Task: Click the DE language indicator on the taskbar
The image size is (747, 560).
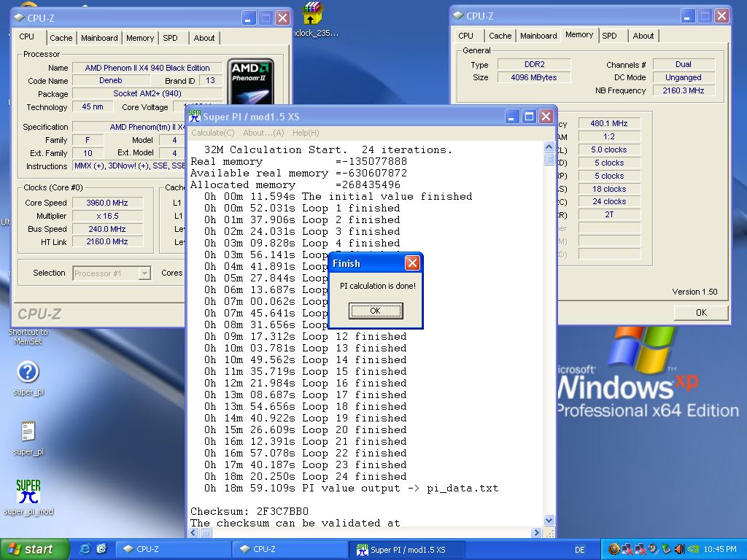Action: click(x=579, y=550)
